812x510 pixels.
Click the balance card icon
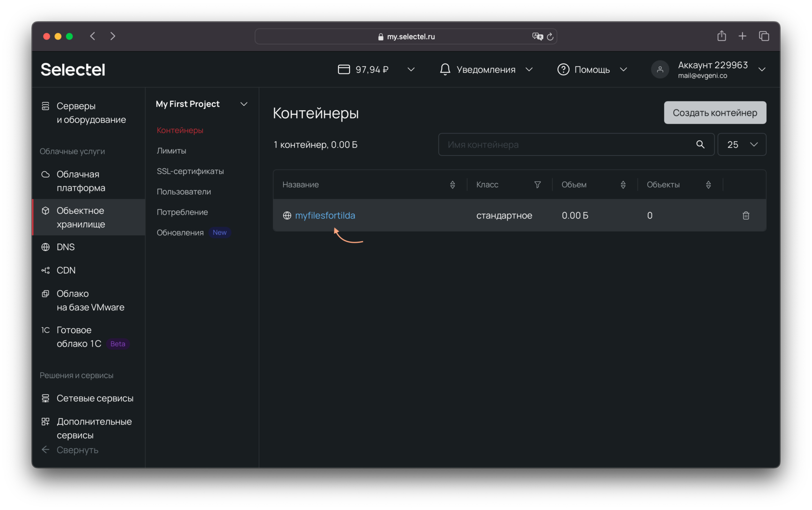[x=344, y=70]
